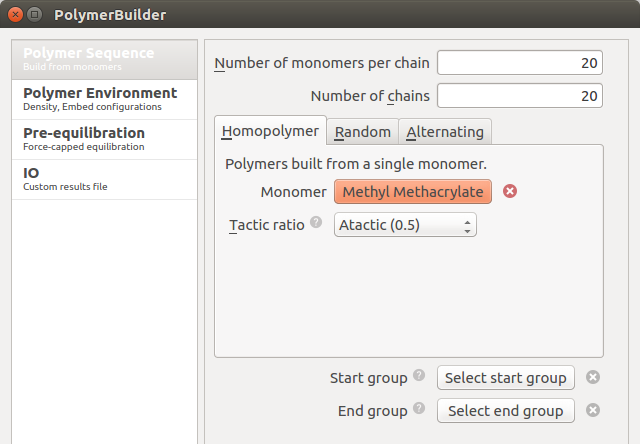640x444 pixels.
Task: Switch to the Alternating tab
Action: [445, 132]
